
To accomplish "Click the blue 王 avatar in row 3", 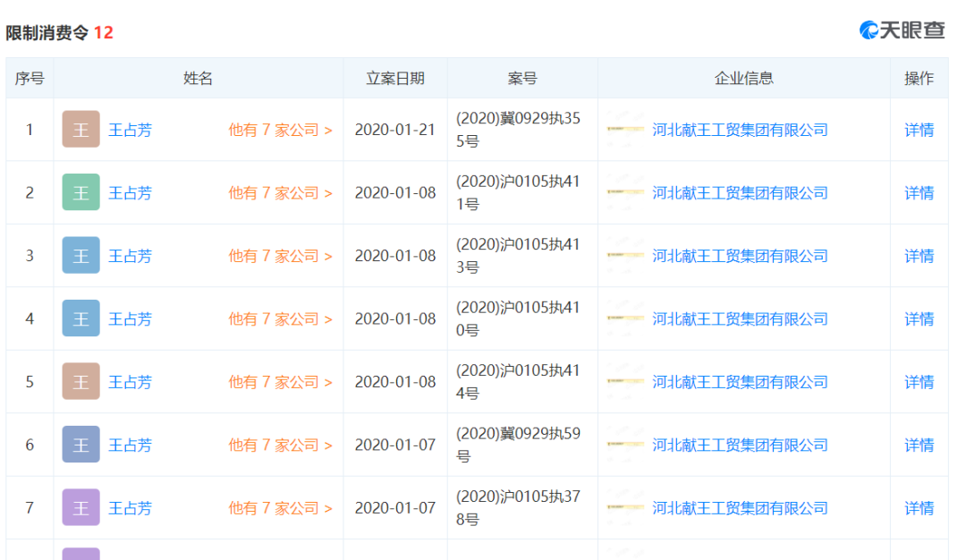I will pos(80,256).
